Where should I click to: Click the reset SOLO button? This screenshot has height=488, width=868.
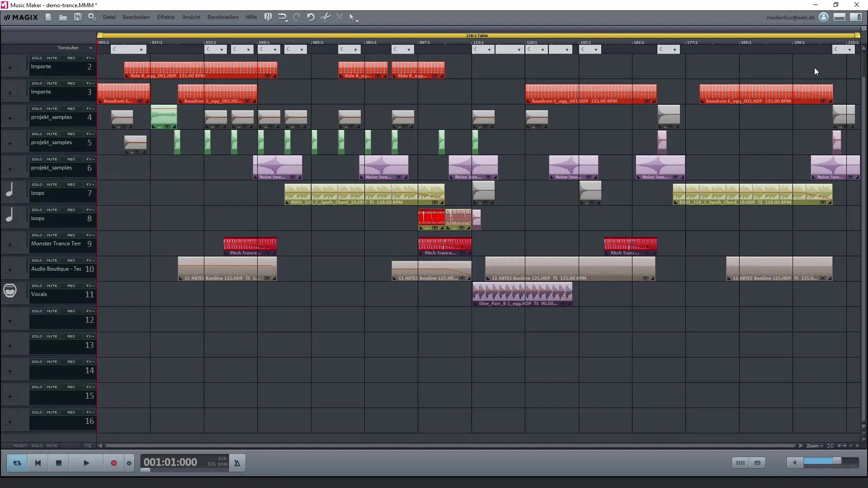37,446
